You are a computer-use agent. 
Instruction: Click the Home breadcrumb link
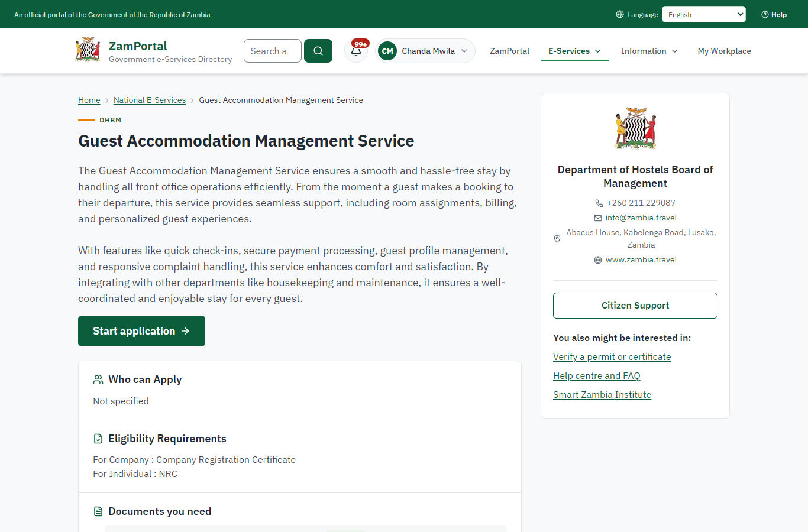coord(89,100)
